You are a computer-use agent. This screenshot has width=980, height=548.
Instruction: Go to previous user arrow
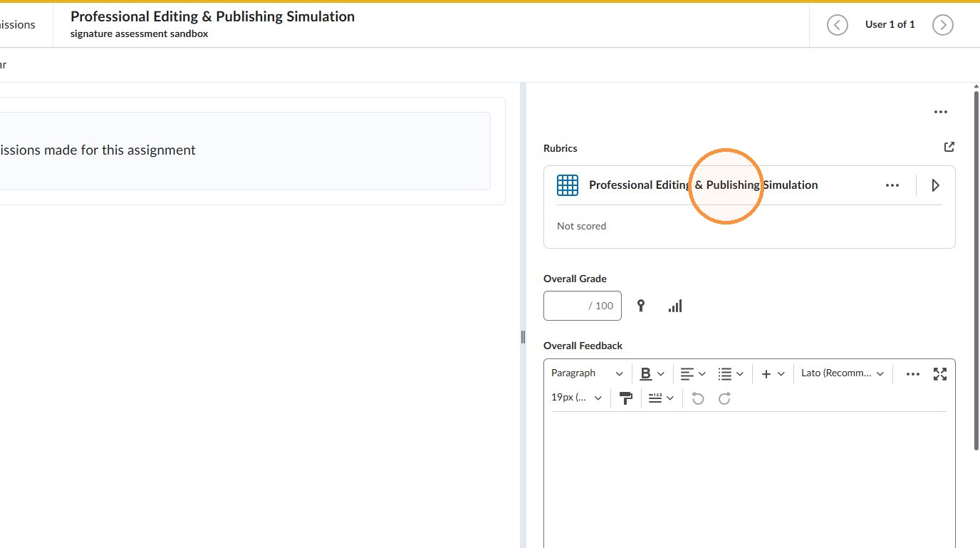point(837,25)
